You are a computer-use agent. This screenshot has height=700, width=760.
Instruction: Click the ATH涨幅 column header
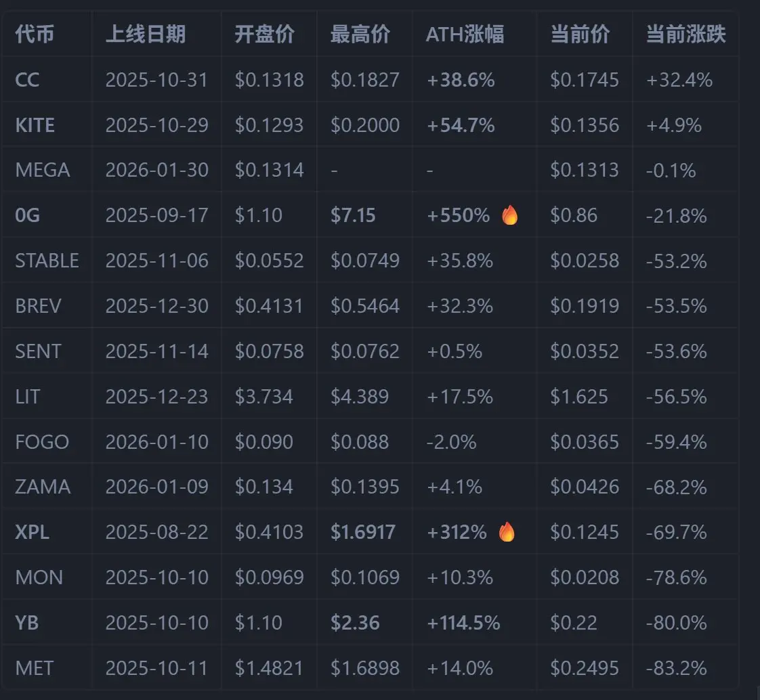465,35
